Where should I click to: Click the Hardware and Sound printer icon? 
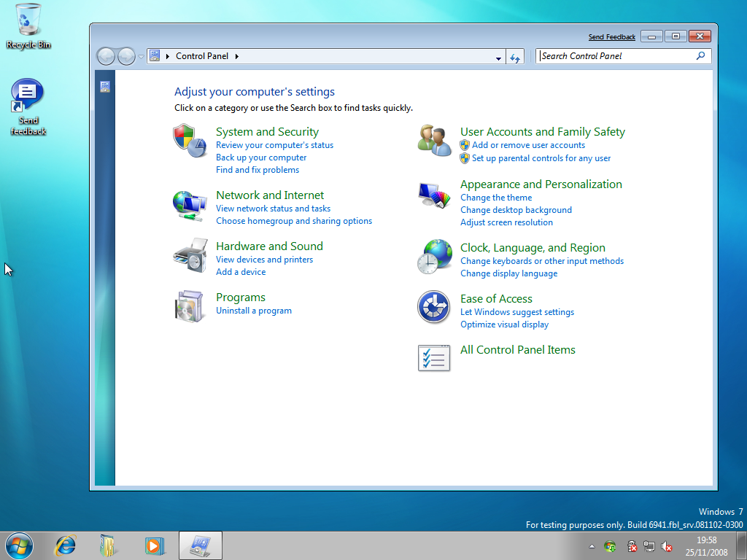[190, 256]
